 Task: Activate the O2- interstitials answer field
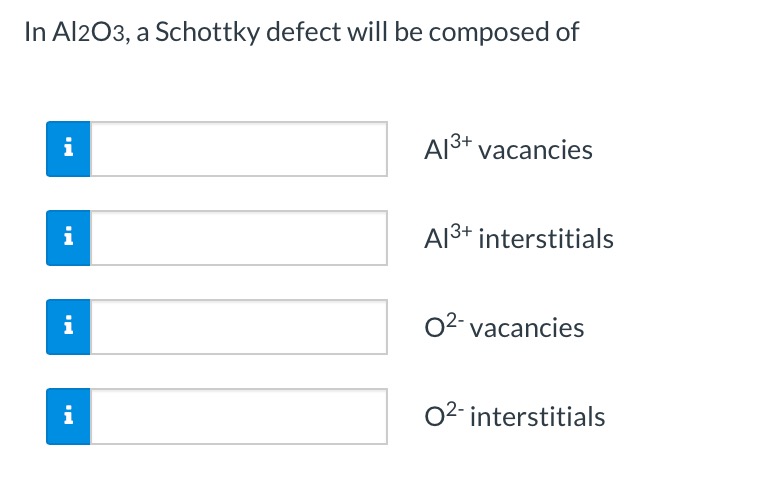(239, 416)
